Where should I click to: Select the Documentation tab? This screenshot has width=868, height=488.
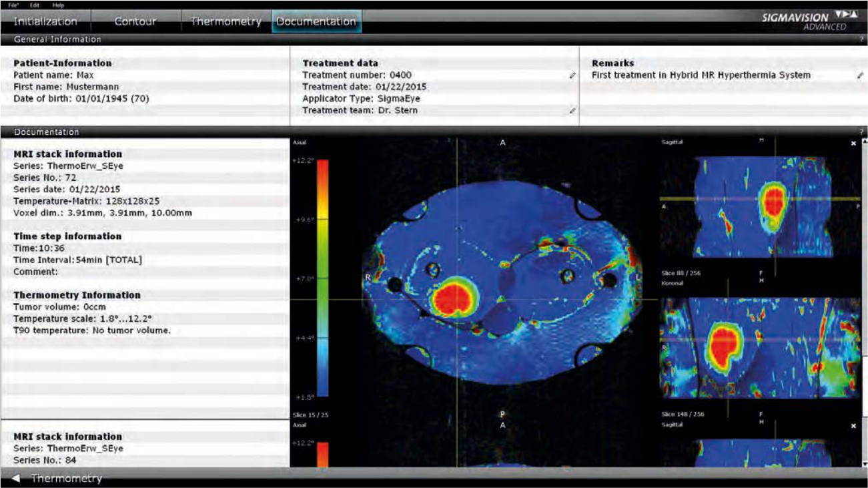(x=316, y=21)
